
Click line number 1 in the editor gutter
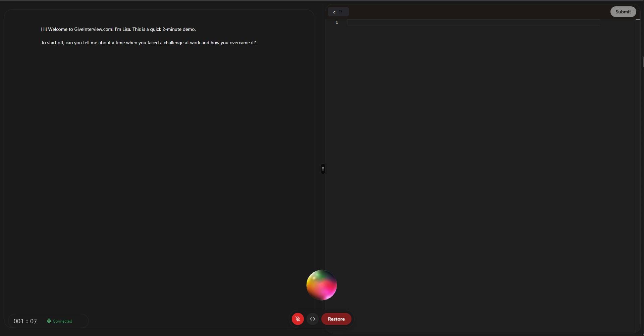point(337,22)
